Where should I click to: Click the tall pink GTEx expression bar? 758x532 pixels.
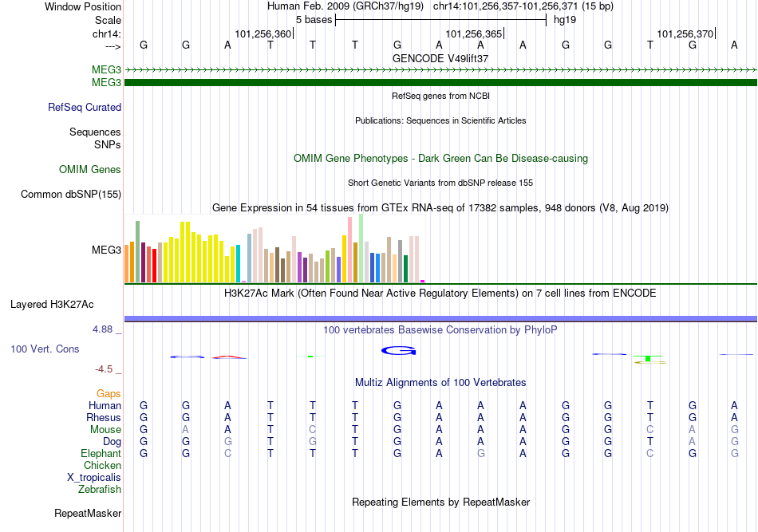pyautogui.click(x=350, y=250)
